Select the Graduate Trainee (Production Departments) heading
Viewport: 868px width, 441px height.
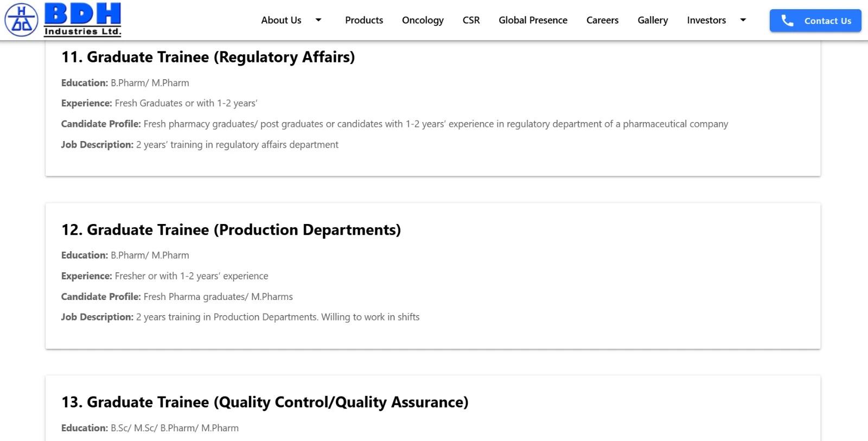click(x=231, y=230)
